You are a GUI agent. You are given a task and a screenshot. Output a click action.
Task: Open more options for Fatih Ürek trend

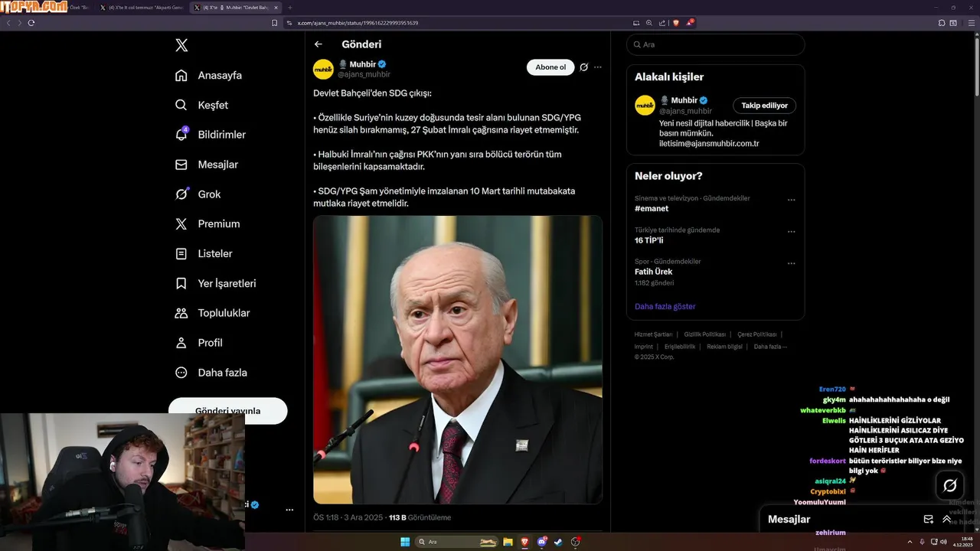coord(792,263)
